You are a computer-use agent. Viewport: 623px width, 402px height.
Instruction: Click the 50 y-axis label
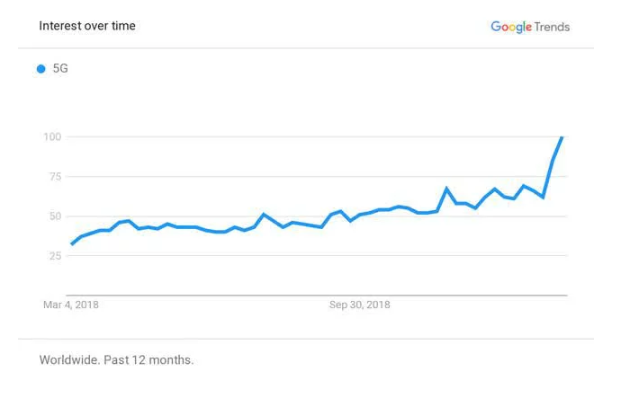point(56,216)
